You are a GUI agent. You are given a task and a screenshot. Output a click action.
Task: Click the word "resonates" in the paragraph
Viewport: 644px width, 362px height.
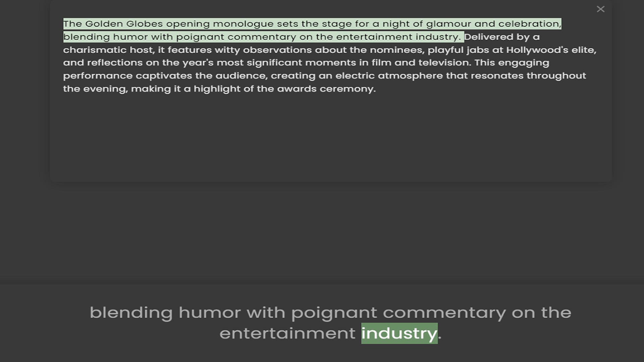click(497, 76)
